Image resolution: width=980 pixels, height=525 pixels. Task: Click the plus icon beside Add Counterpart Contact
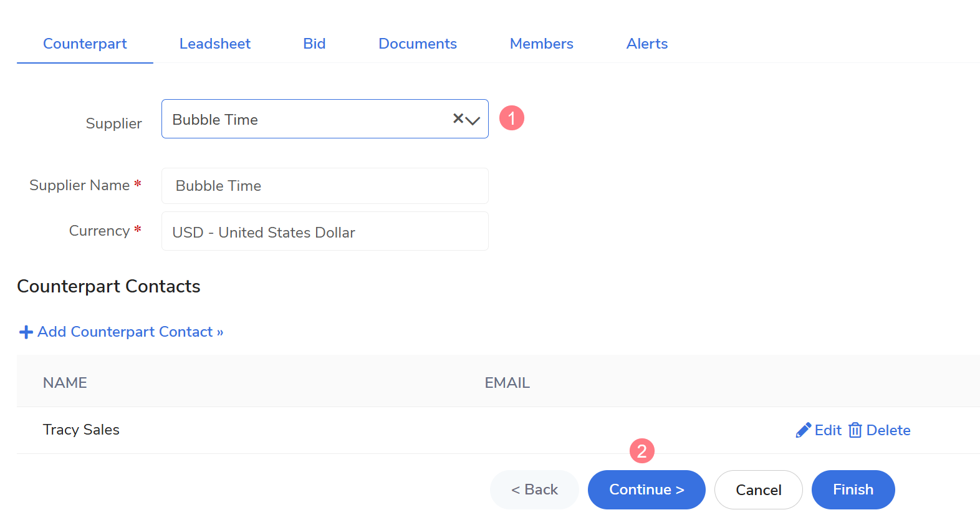pyautogui.click(x=26, y=332)
